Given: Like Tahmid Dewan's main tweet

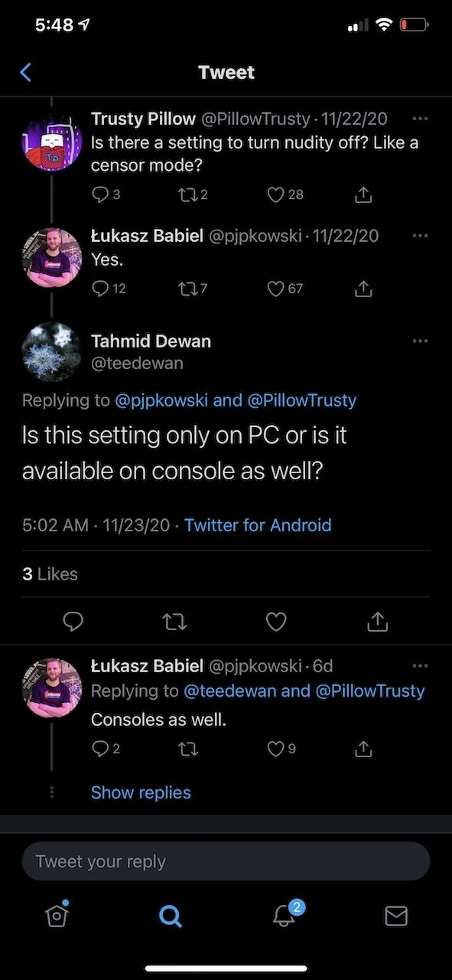Looking at the screenshot, I should [275, 622].
